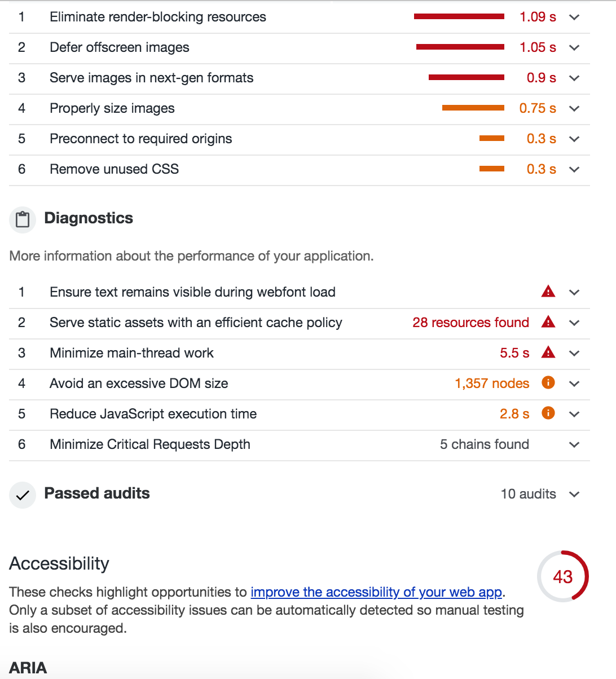Image resolution: width=616 pixels, height=679 pixels.
Task: Expand Minimize Critical Requests Depth chevron
Action: 574,445
